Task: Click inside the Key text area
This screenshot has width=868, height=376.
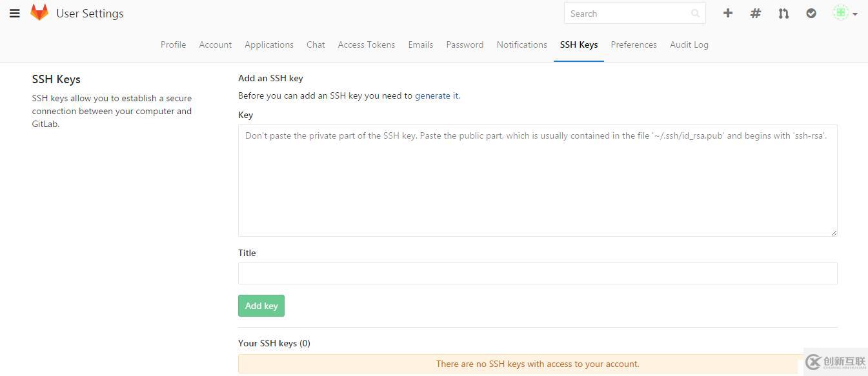Action: [x=538, y=181]
